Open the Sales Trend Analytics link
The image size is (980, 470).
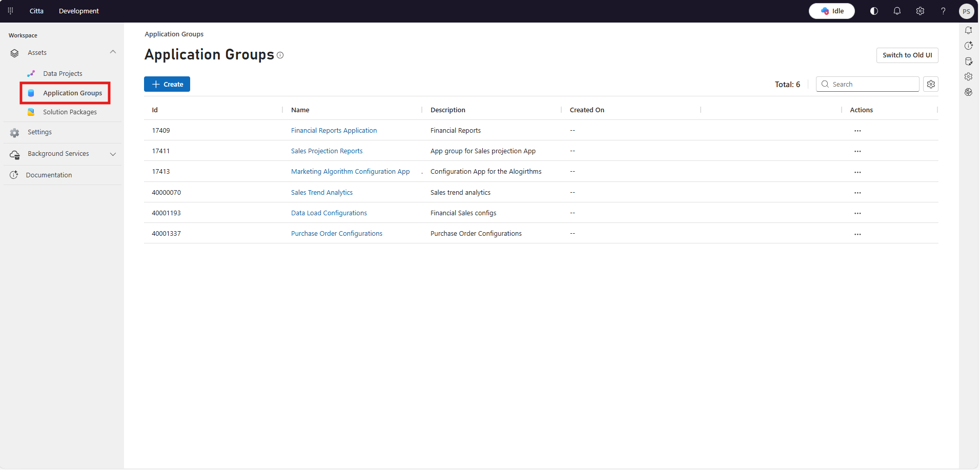click(322, 193)
